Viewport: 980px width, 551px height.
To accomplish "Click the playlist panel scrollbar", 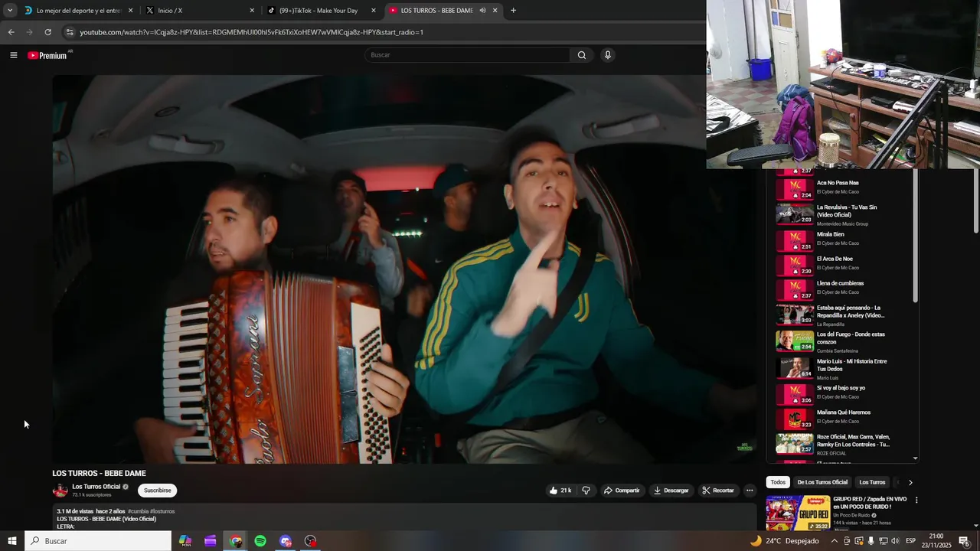I will tap(915, 236).
